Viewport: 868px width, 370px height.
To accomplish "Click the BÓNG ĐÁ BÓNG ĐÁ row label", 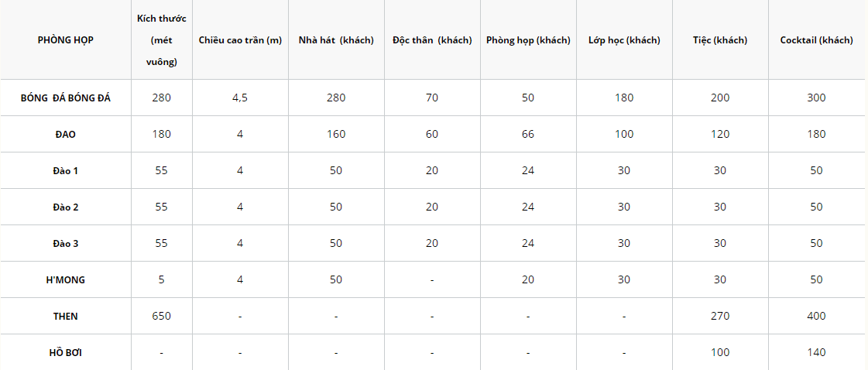I will 65,98.
